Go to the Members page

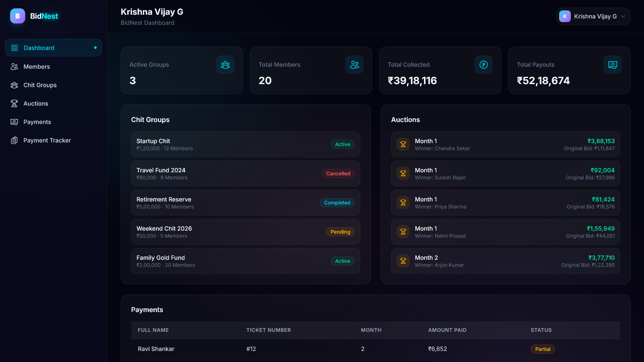click(53, 67)
